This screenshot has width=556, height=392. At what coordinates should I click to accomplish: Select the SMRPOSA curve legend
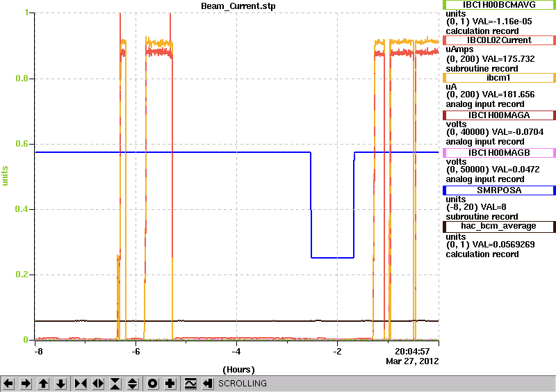(x=499, y=190)
